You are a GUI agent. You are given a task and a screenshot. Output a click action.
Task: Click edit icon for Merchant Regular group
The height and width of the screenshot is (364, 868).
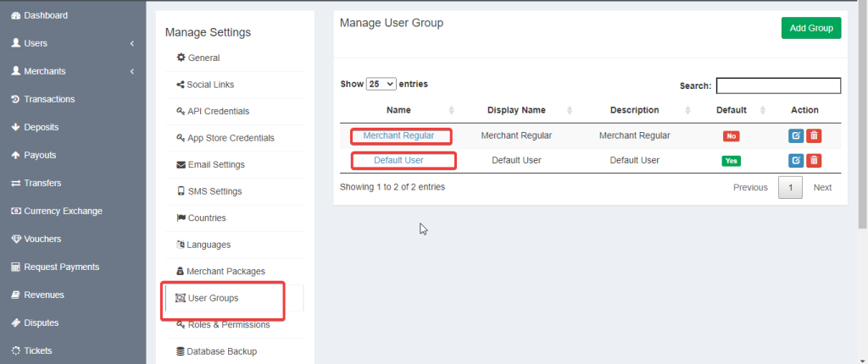796,135
